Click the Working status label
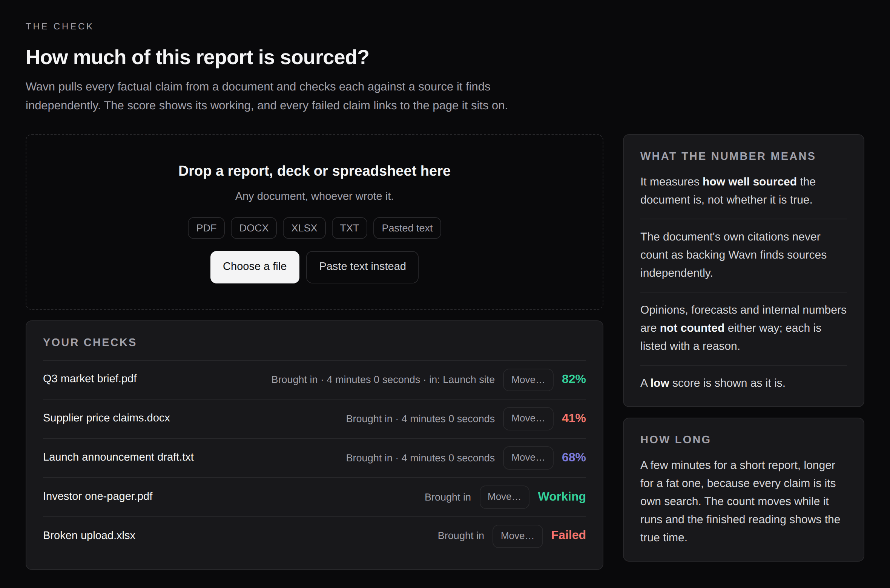Screen dimensions: 890x588 [562, 497]
